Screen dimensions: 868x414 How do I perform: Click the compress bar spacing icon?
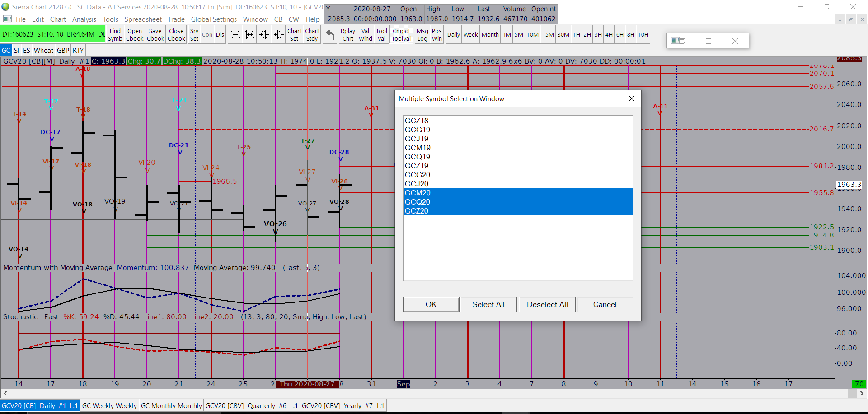tap(264, 35)
